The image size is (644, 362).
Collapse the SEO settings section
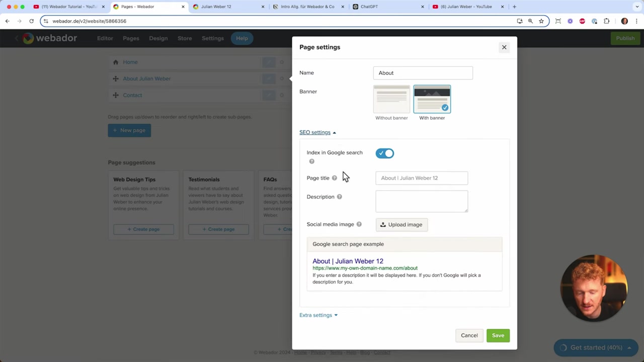pyautogui.click(x=317, y=132)
